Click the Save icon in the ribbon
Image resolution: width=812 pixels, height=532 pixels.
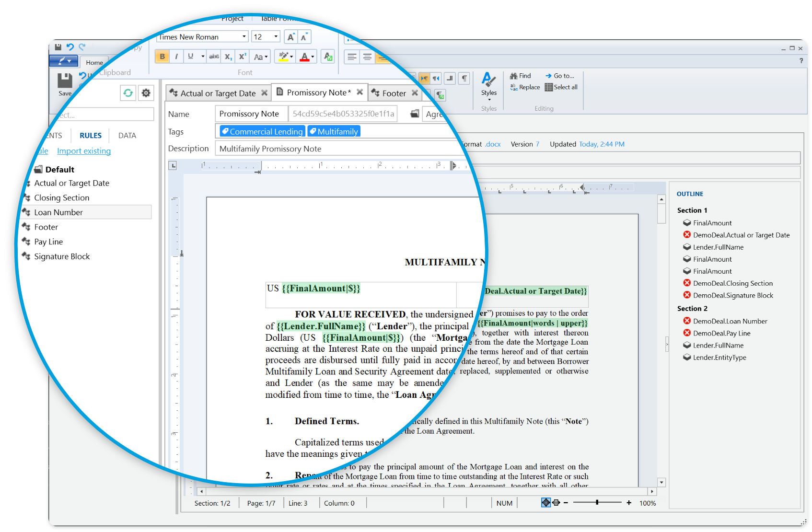pyautogui.click(x=65, y=81)
